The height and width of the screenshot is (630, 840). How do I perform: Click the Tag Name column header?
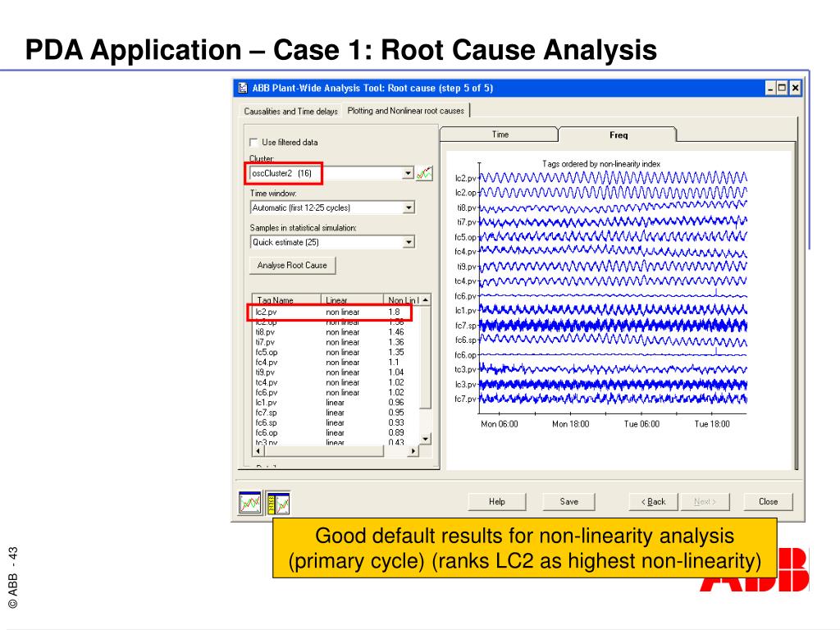click(286, 300)
